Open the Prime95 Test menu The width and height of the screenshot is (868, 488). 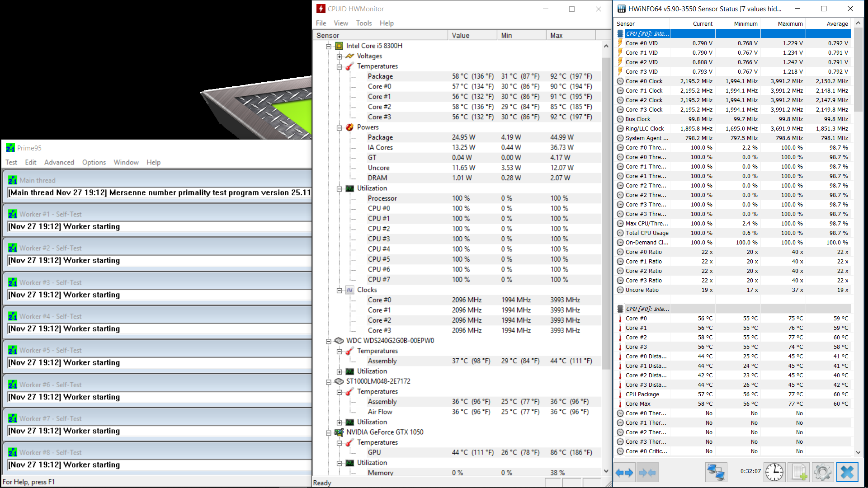coord(11,162)
